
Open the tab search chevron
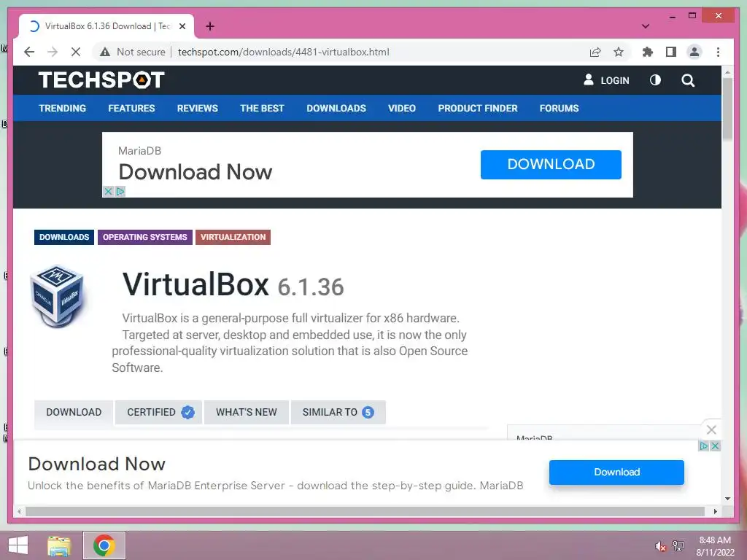(x=646, y=26)
